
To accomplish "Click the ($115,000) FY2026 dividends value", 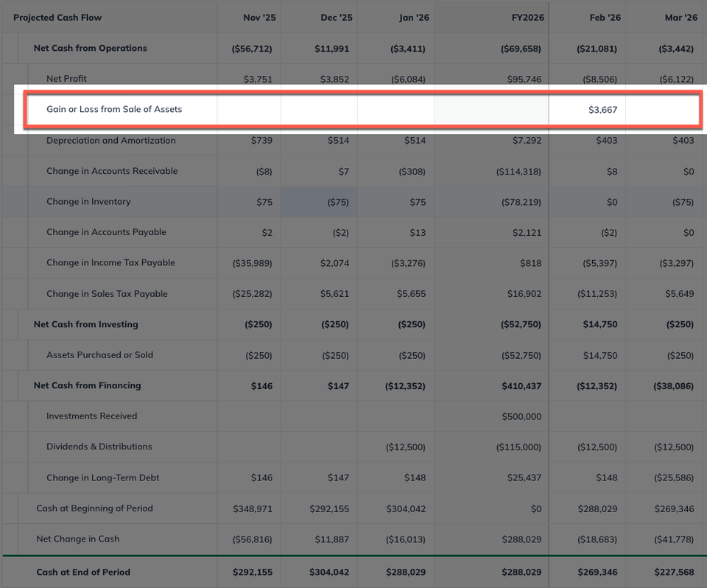I will (518, 447).
